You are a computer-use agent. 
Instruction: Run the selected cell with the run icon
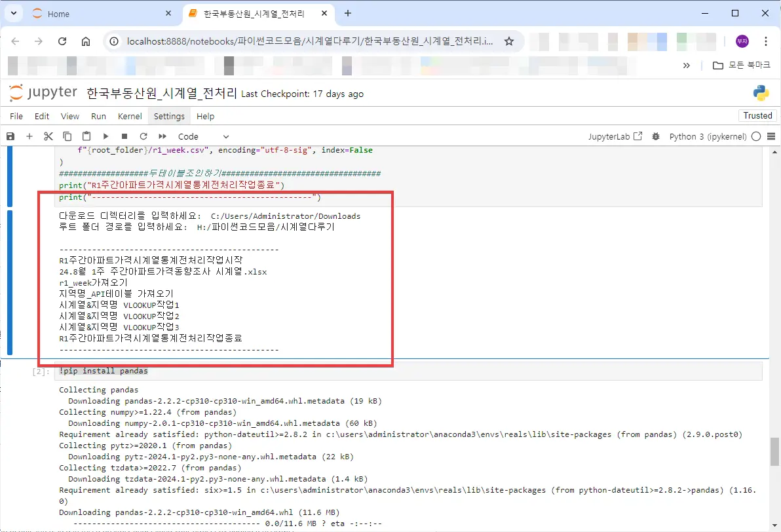pyautogui.click(x=105, y=136)
